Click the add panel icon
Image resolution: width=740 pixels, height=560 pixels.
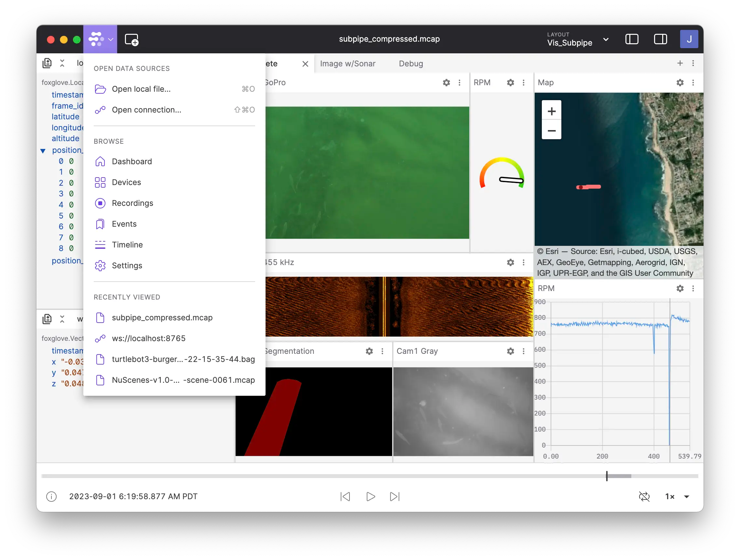pyautogui.click(x=131, y=39)
